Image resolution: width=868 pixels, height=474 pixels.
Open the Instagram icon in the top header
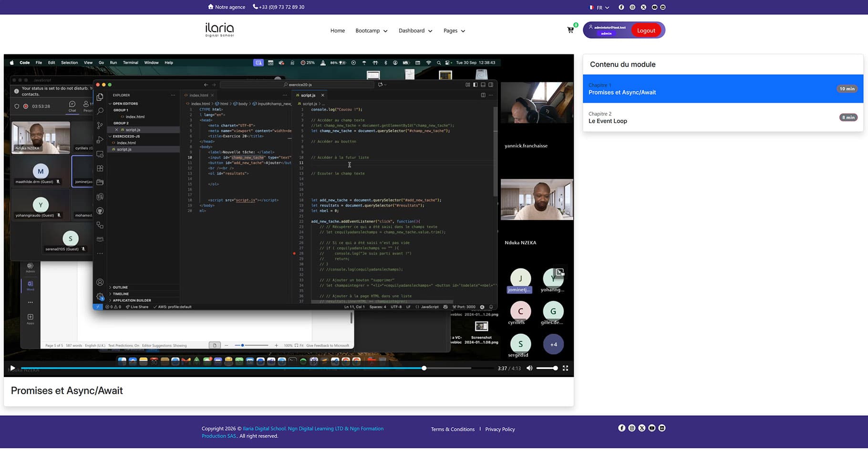pos(632,7)
